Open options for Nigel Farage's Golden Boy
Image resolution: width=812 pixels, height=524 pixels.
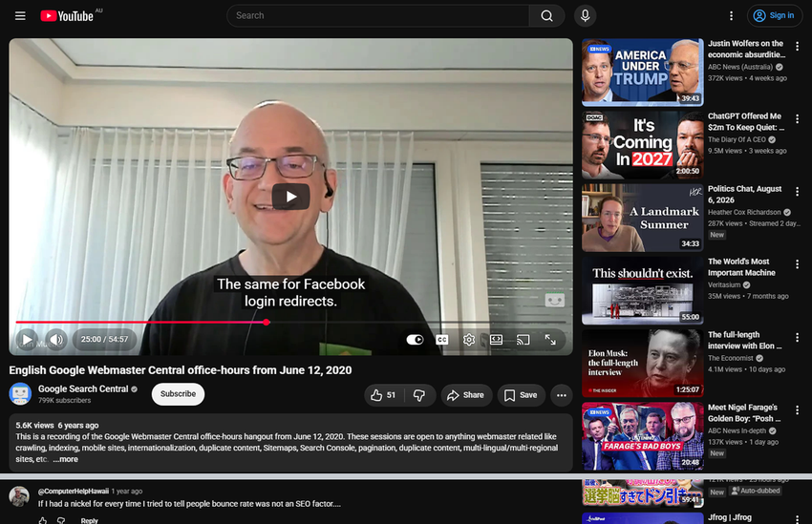point(798,410)
